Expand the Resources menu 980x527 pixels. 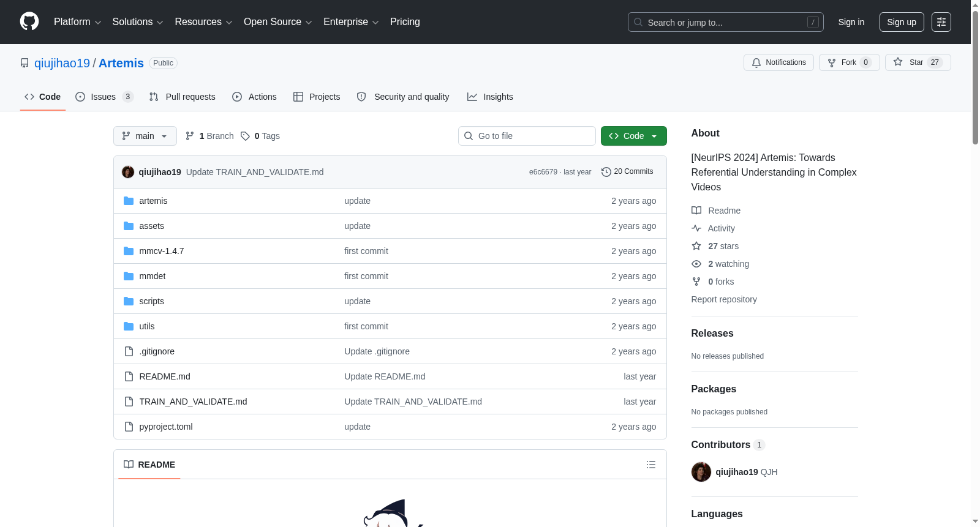(x=203, y=22)
